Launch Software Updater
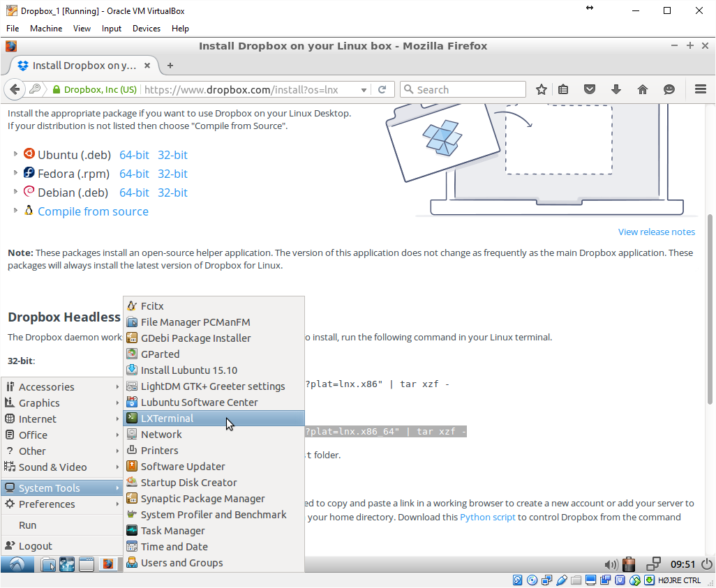The height and width of the screenshot is (588, 716). 214,466
